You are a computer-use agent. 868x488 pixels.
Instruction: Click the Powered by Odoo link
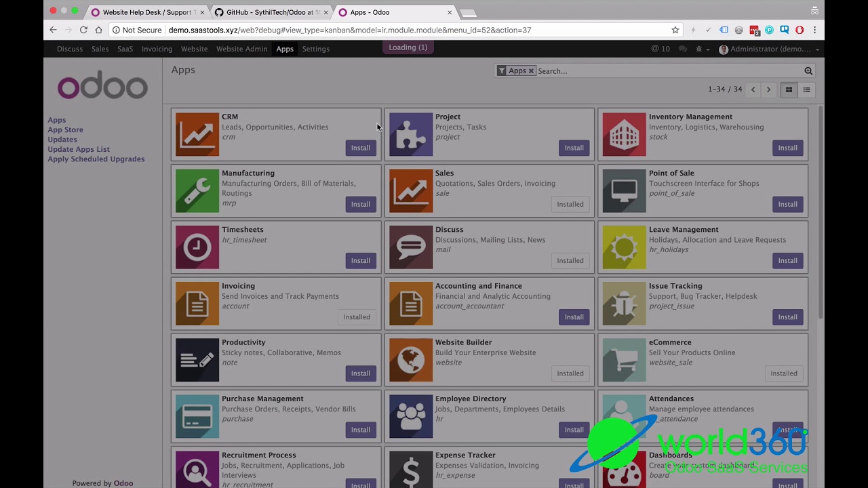102,483
